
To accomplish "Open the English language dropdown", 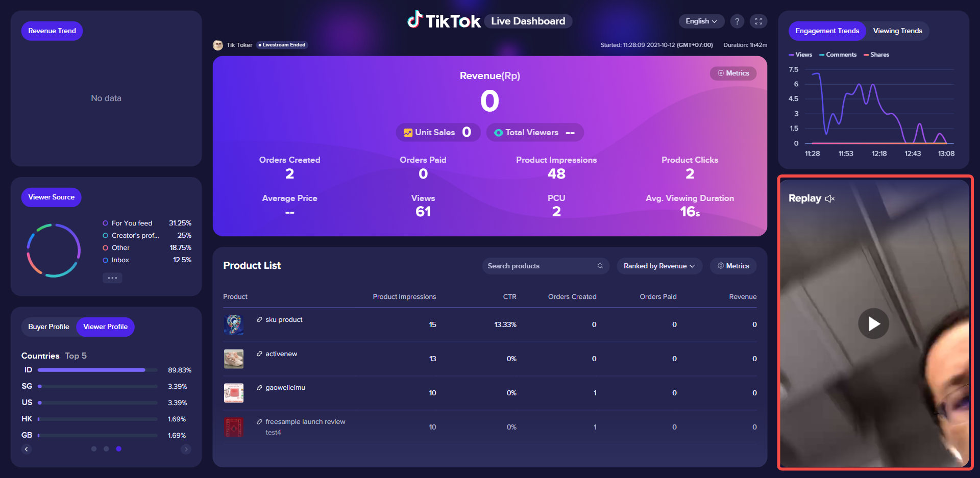I will [701, 21].
